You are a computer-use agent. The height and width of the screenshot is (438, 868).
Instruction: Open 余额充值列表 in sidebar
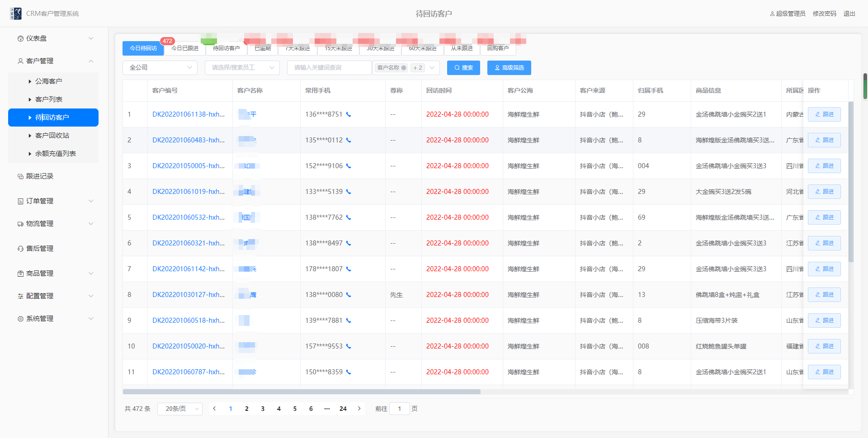tap(53, 154)
